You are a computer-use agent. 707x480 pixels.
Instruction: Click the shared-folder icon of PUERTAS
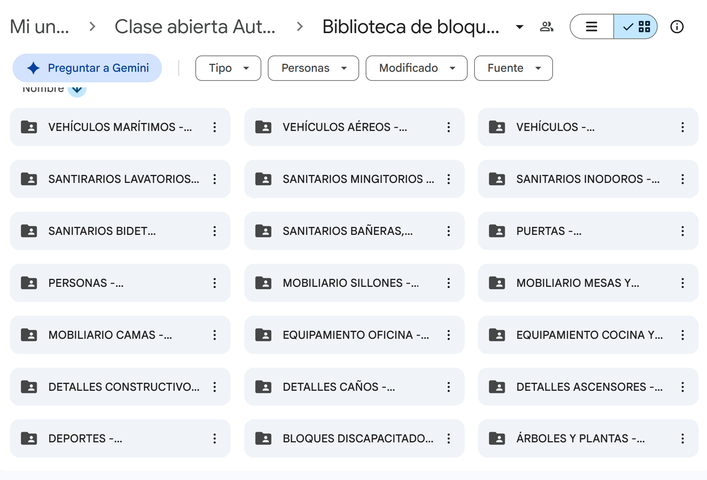497,231
